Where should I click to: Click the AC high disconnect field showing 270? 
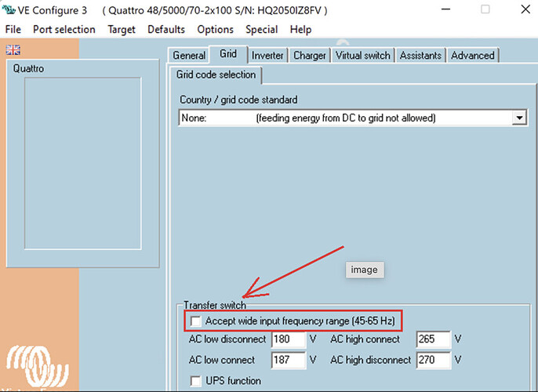pyautogui.click(x=434, y=360)
